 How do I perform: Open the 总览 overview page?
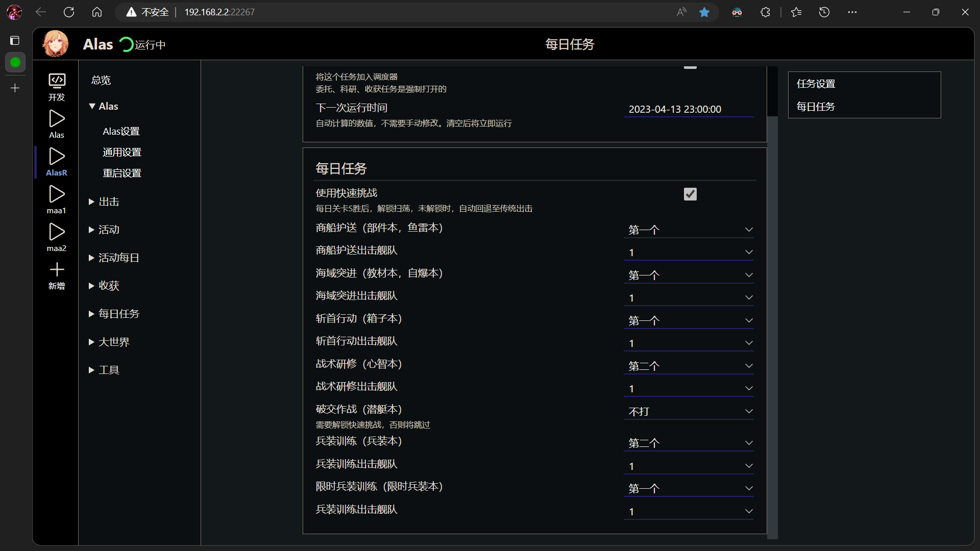tap(101, 80)
